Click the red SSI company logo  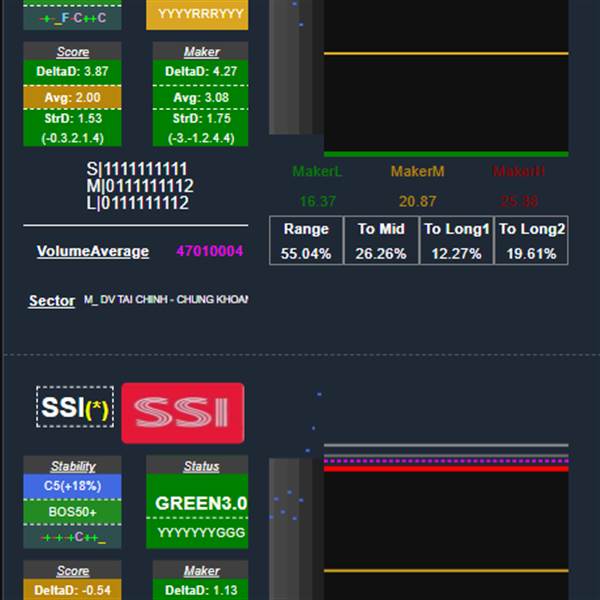(183, 413)
